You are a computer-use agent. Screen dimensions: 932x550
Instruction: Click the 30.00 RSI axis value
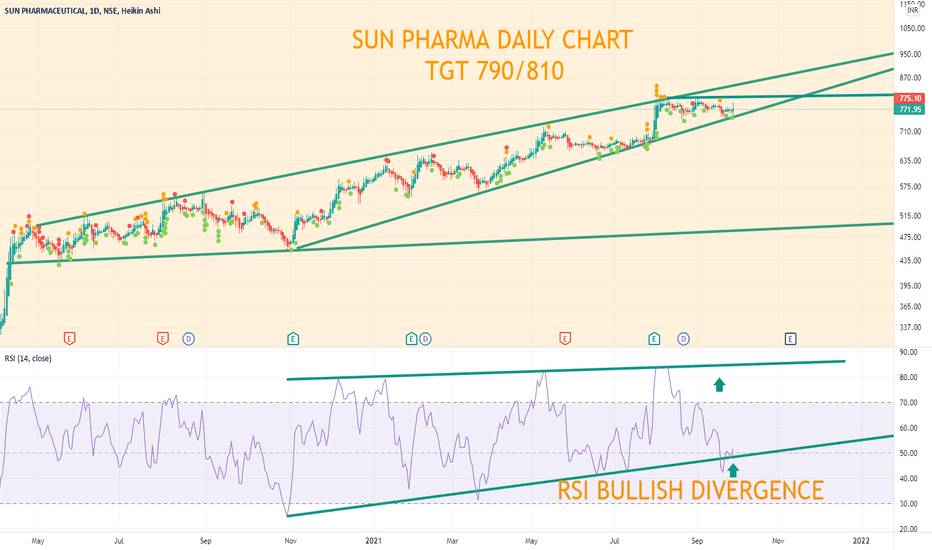tap(908, 504)
